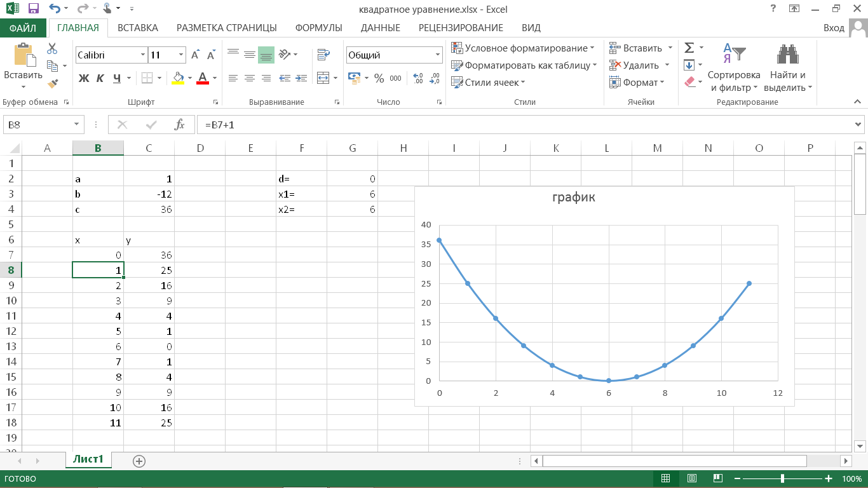Click the borders grid icon
868x488 pixels.
(x=147, y=78)
